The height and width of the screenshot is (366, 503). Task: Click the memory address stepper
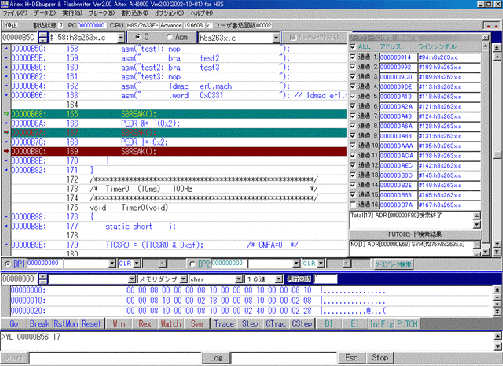43,279
